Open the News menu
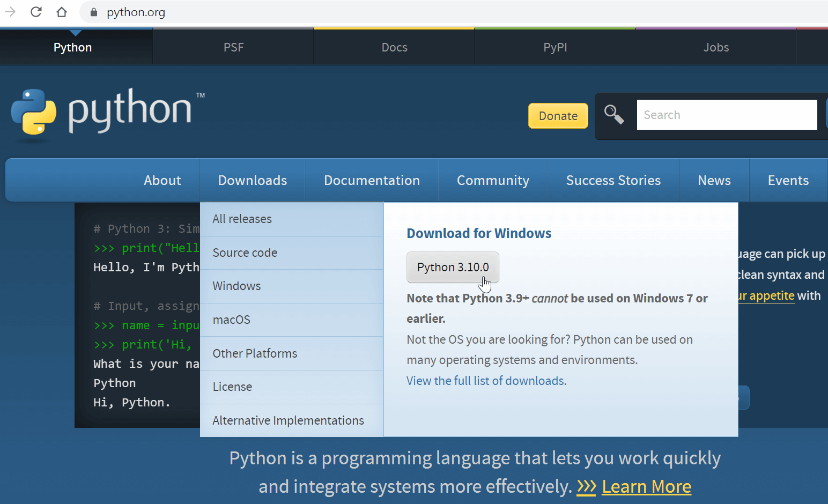The width and height of the screenshot is (828, 504). pyautogui.click(x=714, y=180)
